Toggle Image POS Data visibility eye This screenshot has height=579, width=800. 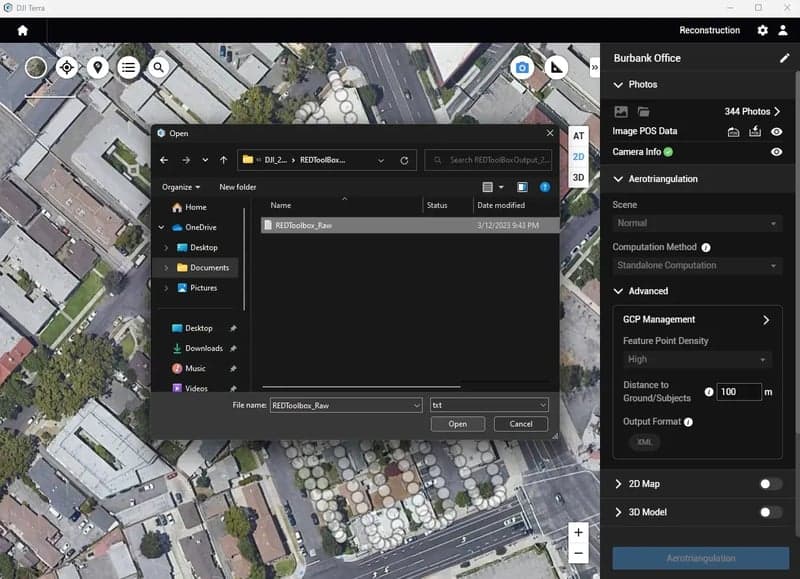point(777,131)
